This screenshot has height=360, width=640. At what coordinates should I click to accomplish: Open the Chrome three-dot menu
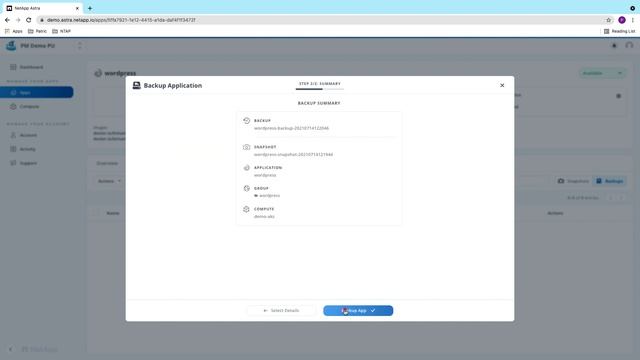(633, 20)
